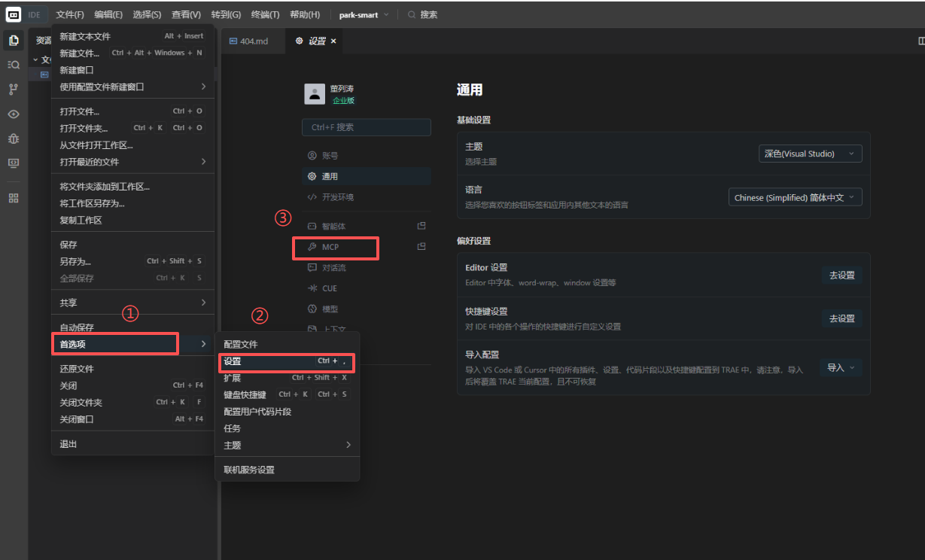
Task: Open the Explorer icon in activity bar
Action: tap(14, 41)
